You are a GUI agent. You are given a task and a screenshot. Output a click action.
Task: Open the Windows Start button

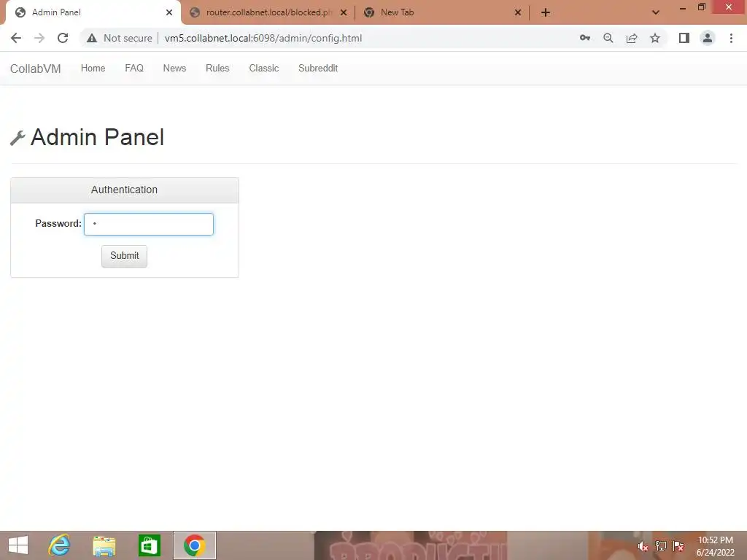pos(18,545)
